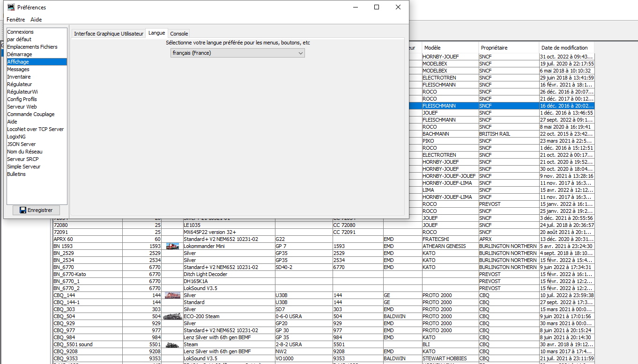Click the BACHMANN model cell
Screen dimensions: 638x364
pyautogui.click(x=450, y=134)
